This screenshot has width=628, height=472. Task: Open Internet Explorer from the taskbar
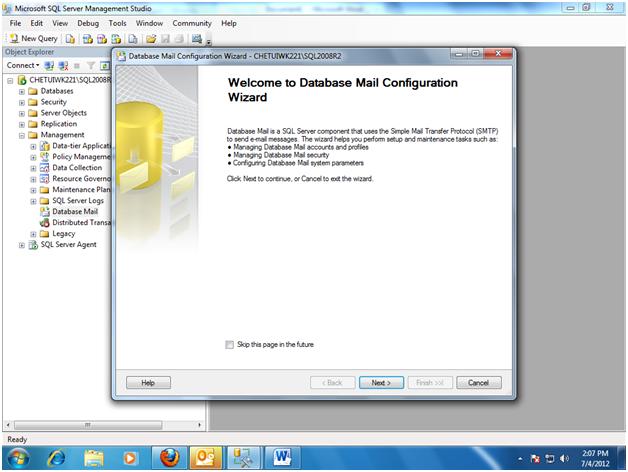(56, 458)
